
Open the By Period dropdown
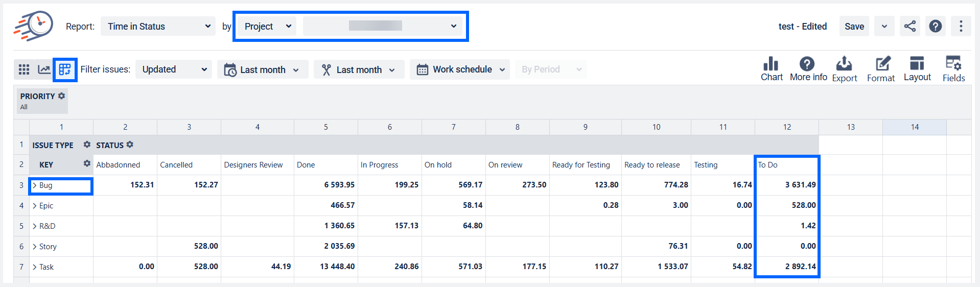[551, 69]
